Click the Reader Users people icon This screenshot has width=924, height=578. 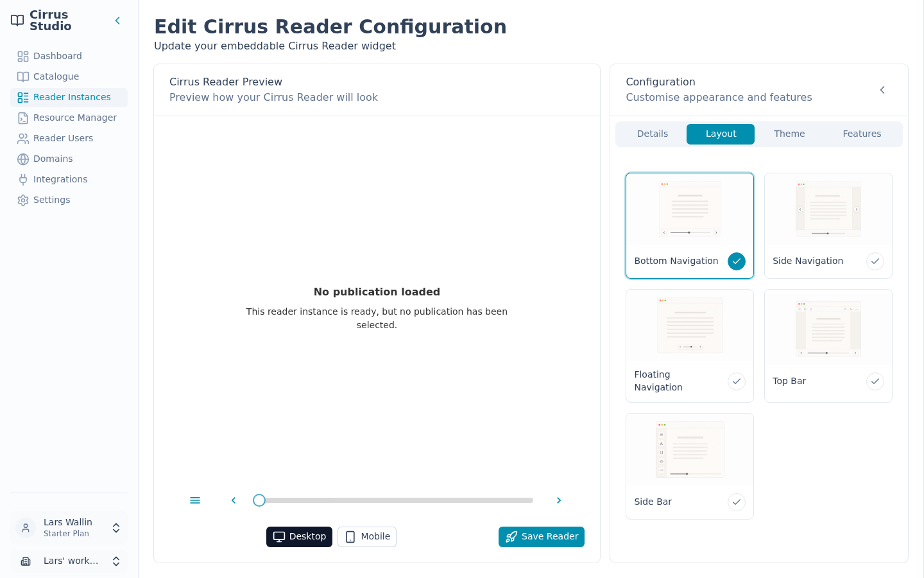(x=23, y=139)
